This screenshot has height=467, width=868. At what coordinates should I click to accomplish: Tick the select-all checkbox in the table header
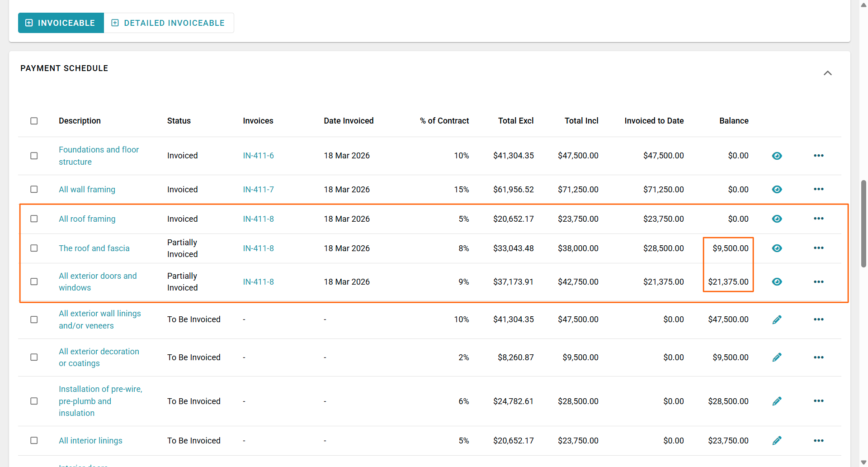(x=34, y=121)
